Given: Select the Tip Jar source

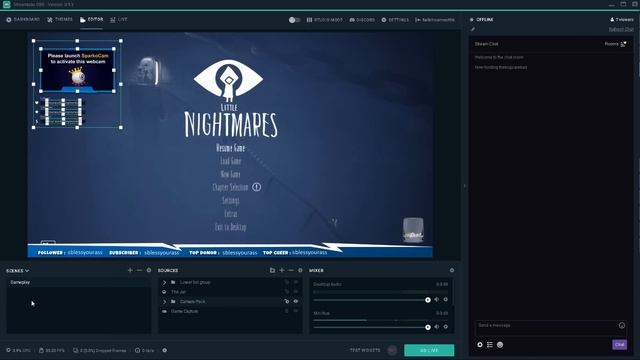Looking at the screenshot, I should (x=230, y=292).
